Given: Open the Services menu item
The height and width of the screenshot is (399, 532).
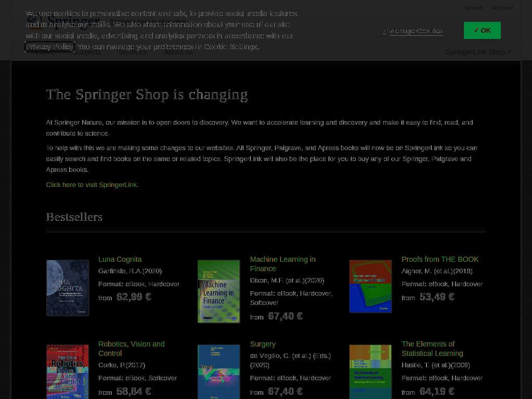Looking at the screenshot, I should pyautogui.click(x=132, y=52).
